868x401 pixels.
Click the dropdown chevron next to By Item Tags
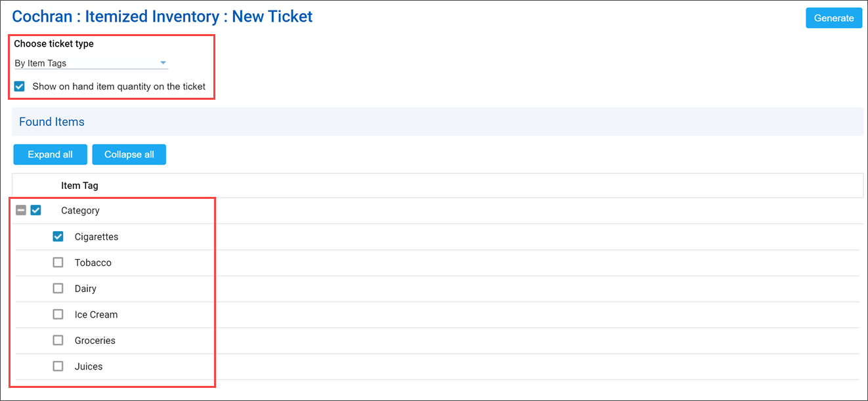tap(163, 62)
